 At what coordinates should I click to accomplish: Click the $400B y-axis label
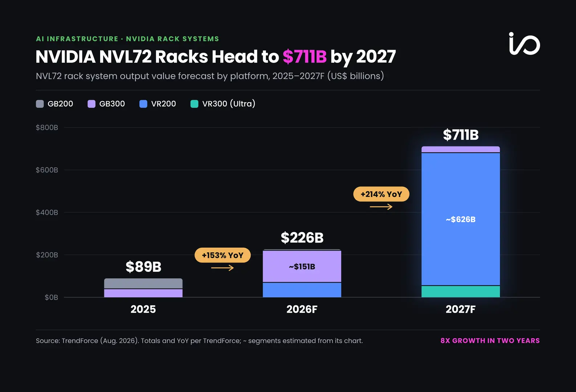47,212
